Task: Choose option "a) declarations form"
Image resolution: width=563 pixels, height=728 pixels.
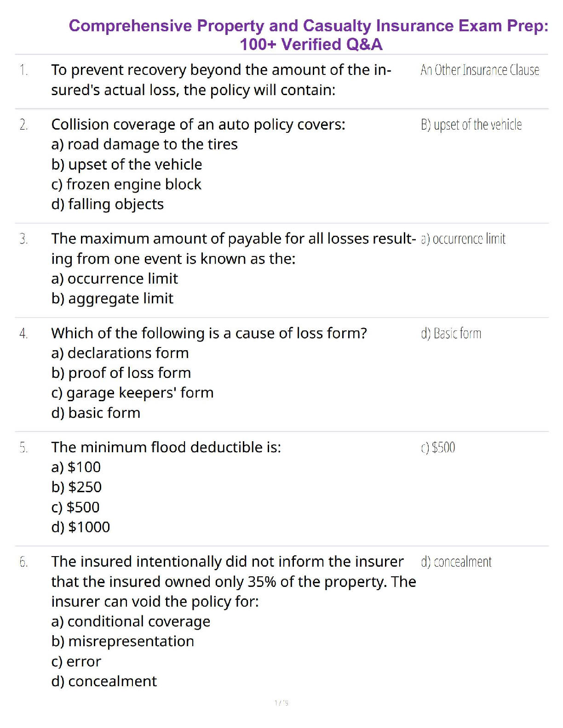Action: (120, 353)
